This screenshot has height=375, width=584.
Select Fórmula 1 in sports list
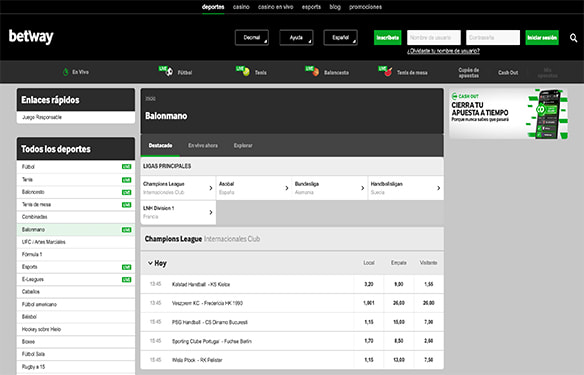[76, 255]
